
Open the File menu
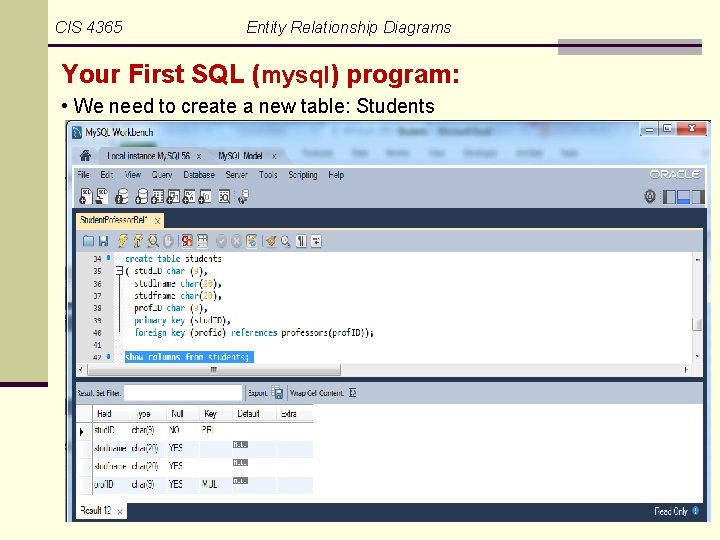click(83, 174)
